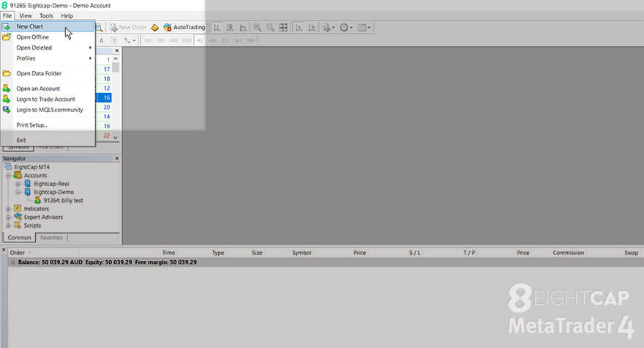The height and width of the screenshot is (348, 644).
Task: Close the Market Watch panel
Action: pos(116,51)
